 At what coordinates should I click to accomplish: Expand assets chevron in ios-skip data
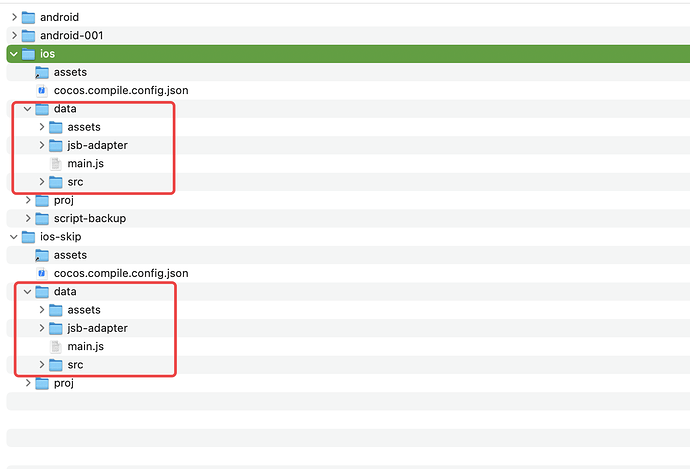[41, 310]
